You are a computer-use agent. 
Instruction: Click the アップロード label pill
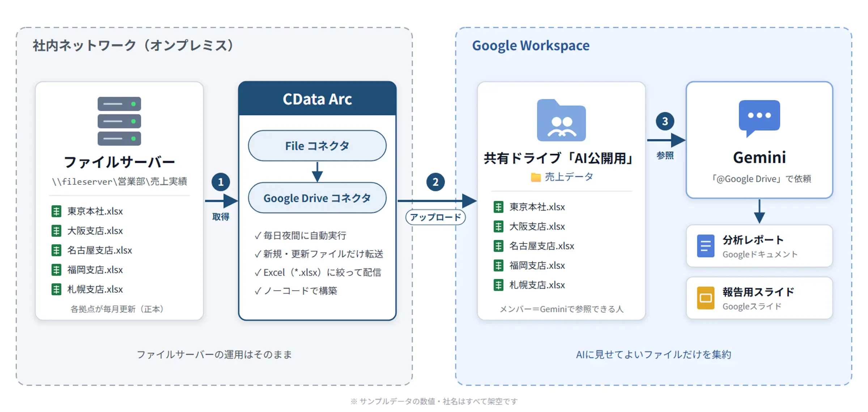[x=435, y=217]
